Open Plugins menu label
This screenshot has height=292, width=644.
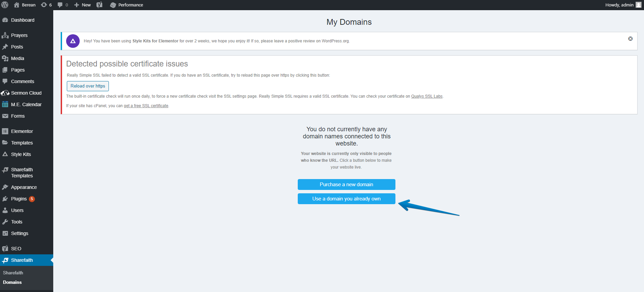19,199
